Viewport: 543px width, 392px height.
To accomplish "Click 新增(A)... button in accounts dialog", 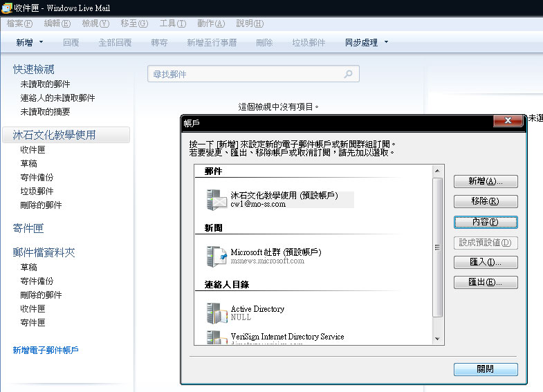I will [486, 181].
